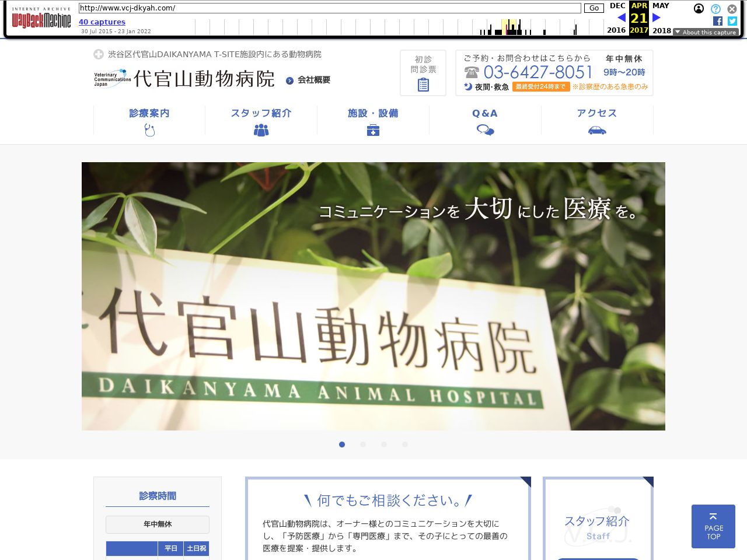747x560 pixels.
Task: Switch to the second slideshow dot
Action: (363, 444)
